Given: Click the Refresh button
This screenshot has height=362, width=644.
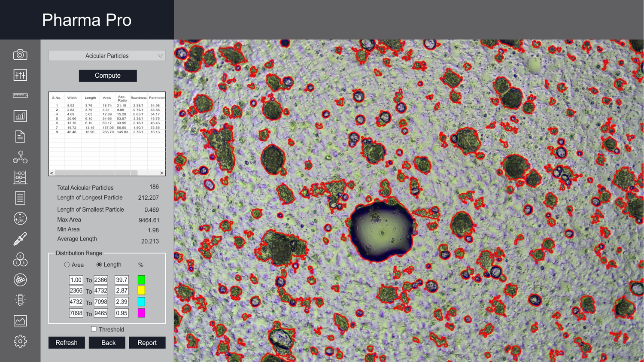Looking at the screenshot, I should [x=67, y=342].
